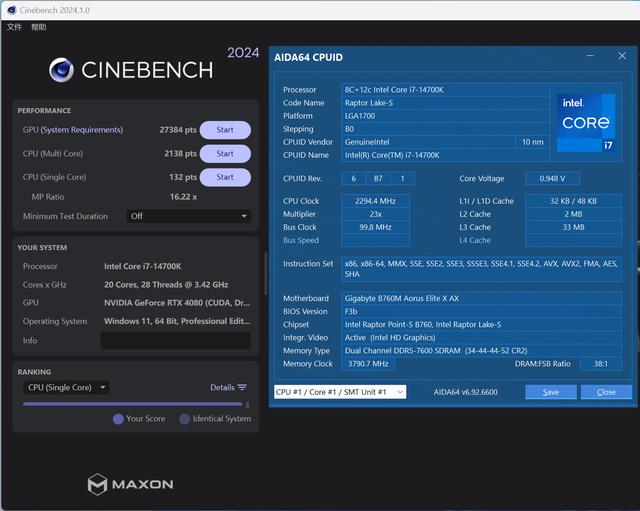
Task: Click the GenuineIntel vendor field
Action: [428, 142]
